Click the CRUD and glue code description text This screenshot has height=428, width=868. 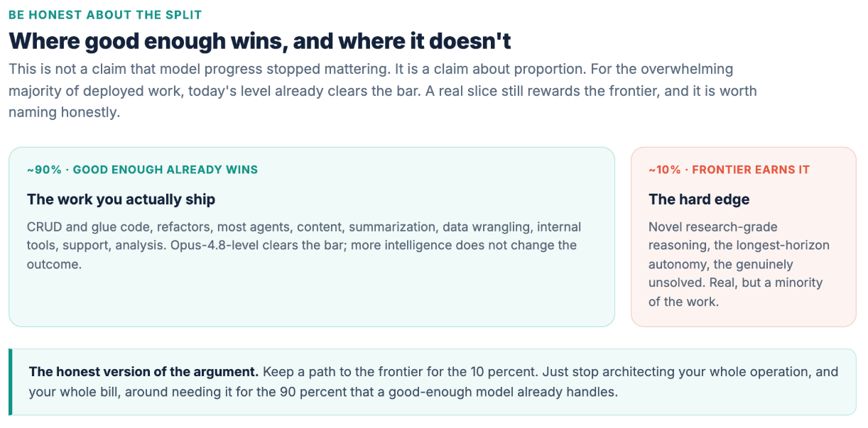point(304,245)
